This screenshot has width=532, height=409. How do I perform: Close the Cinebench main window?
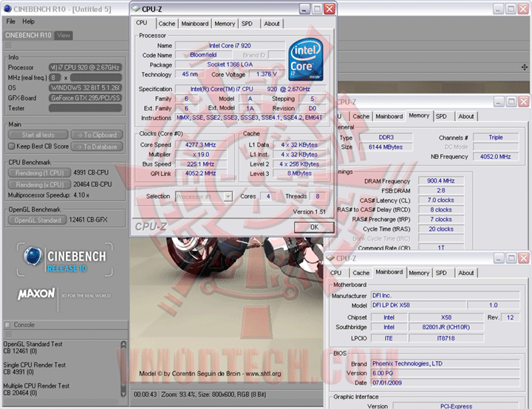pos(523,9)
